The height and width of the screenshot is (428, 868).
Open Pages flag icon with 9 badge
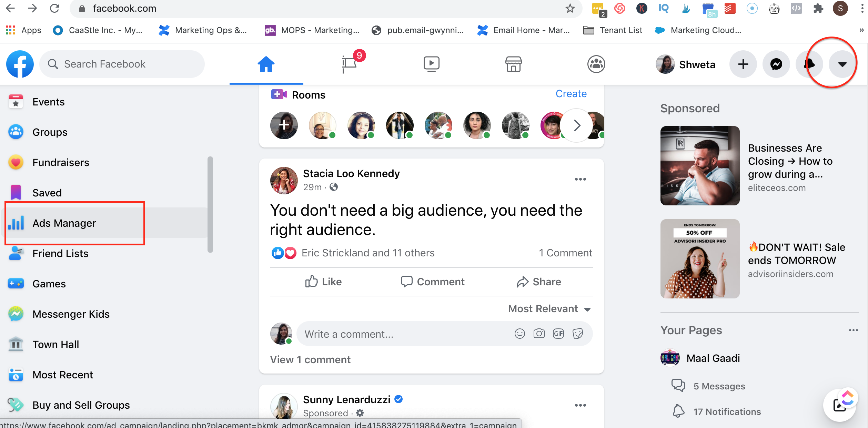(350, 64)
